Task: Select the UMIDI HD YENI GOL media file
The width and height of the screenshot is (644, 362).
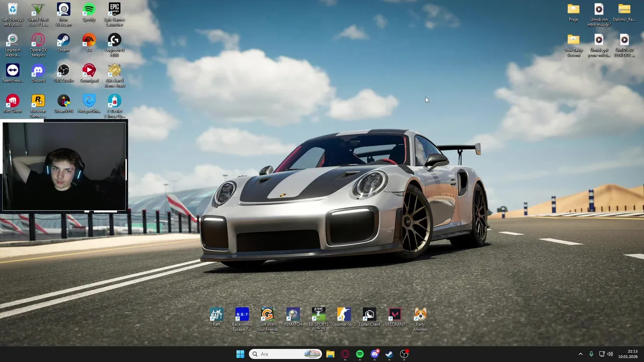Action: pos(624,46)
